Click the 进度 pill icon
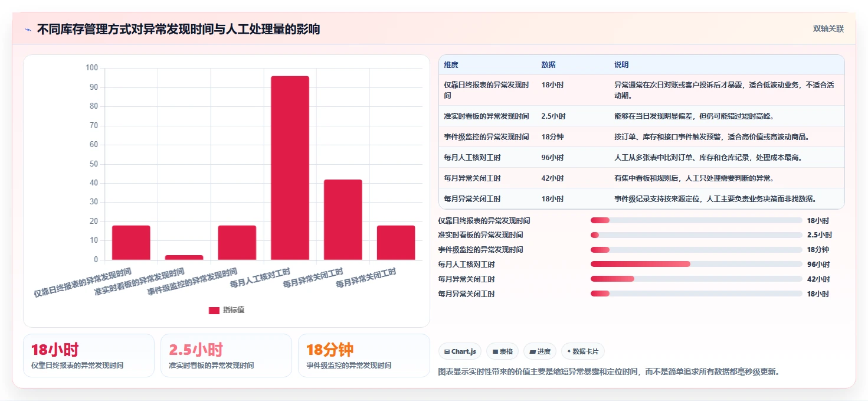868x401 pixels. [x=533, y=352]
